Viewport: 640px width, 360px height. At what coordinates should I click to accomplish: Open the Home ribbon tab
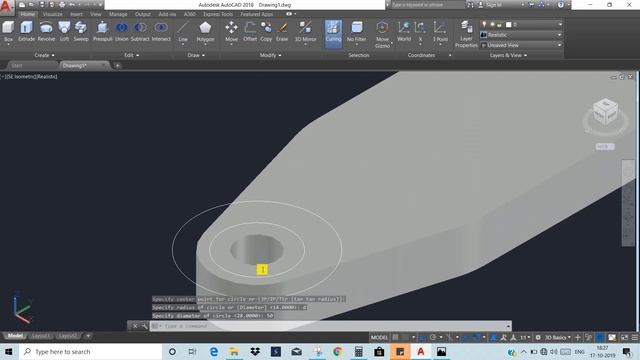(x=27, y=14)
